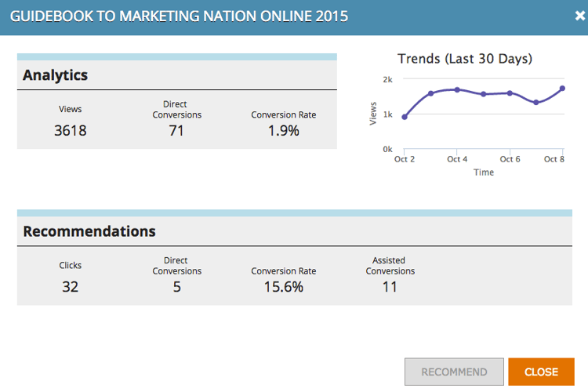
Task: Click the Guidebook to Marketing Nation dialog title
Action: (180, 16)
